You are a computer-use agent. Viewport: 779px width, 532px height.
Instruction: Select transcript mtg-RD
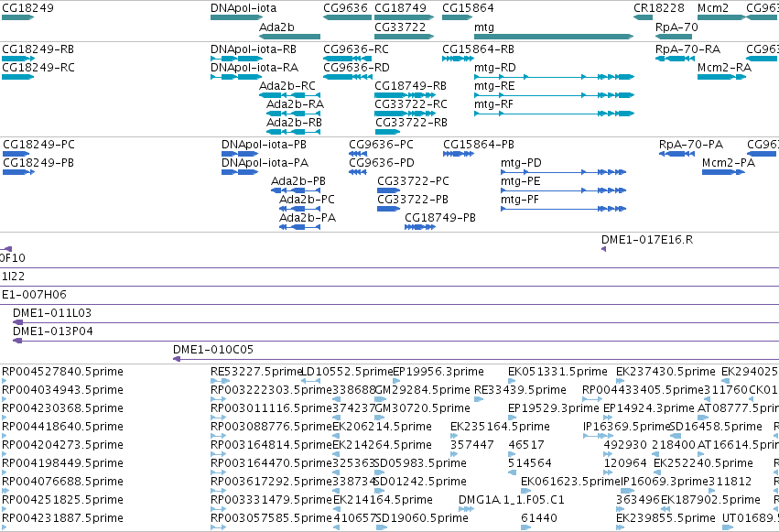coord(495,68)
